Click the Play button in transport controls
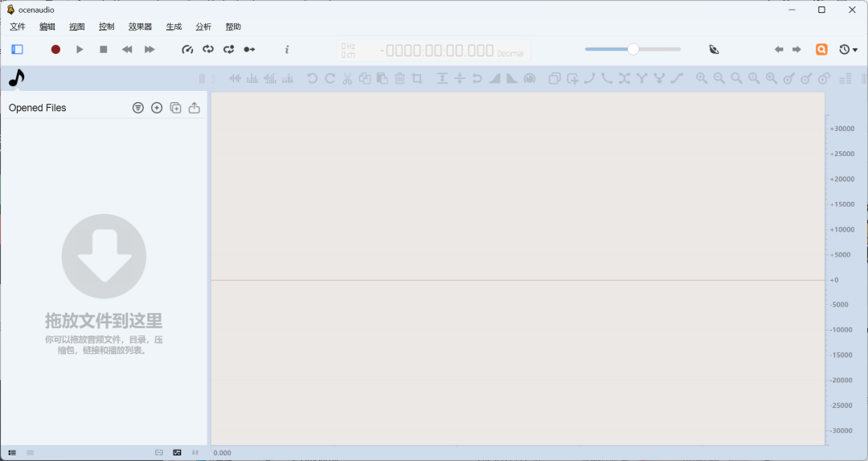Image resolution: width=868 pixels, height=461 pixels. pyautogui.click(x=80, y=49)
